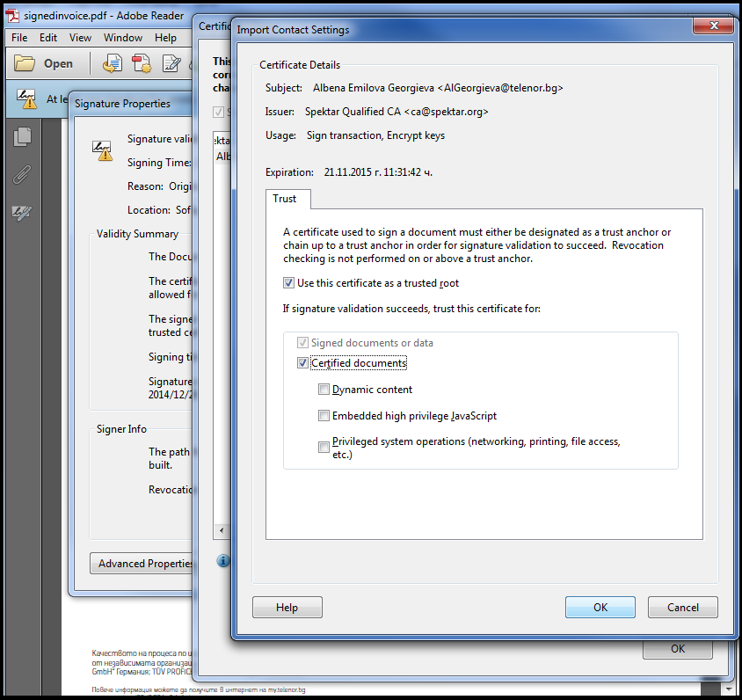Open the Help menu

tap(165, 38)
